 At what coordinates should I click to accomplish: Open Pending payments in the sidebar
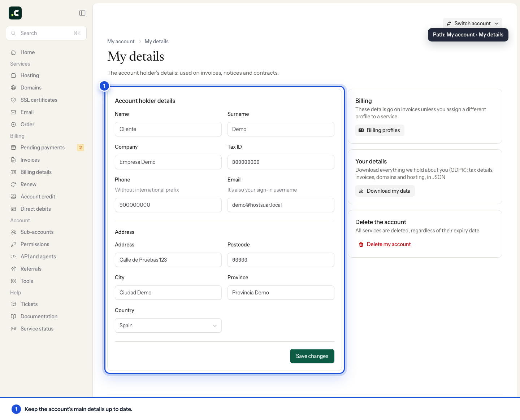point(46,148)
